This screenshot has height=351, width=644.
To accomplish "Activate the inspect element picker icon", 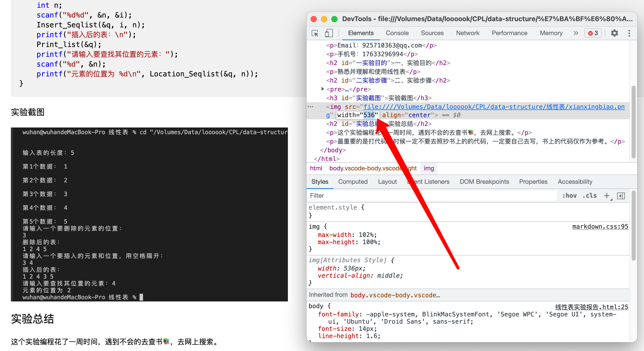I will [315, 33].
